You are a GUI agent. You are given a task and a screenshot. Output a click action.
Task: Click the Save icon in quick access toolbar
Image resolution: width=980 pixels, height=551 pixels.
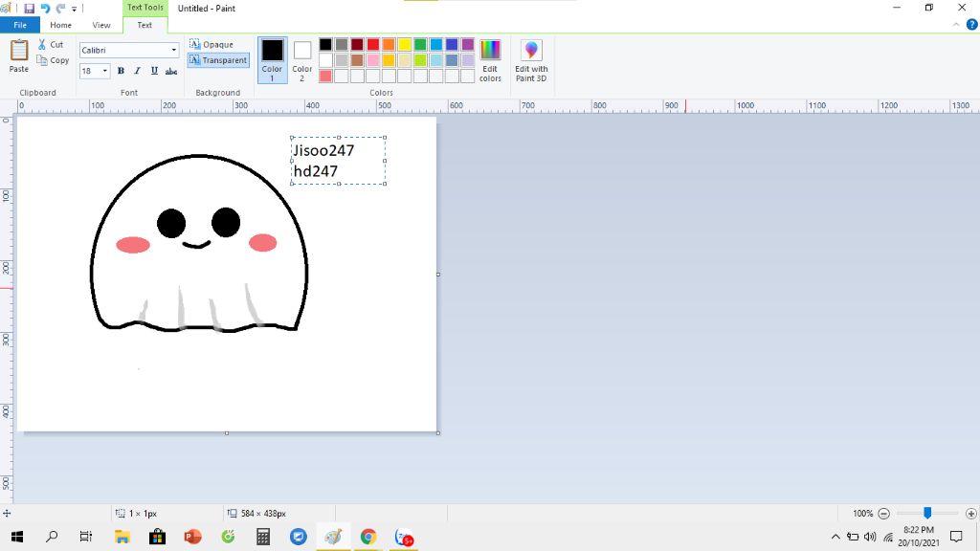click(x=29, y=8)
